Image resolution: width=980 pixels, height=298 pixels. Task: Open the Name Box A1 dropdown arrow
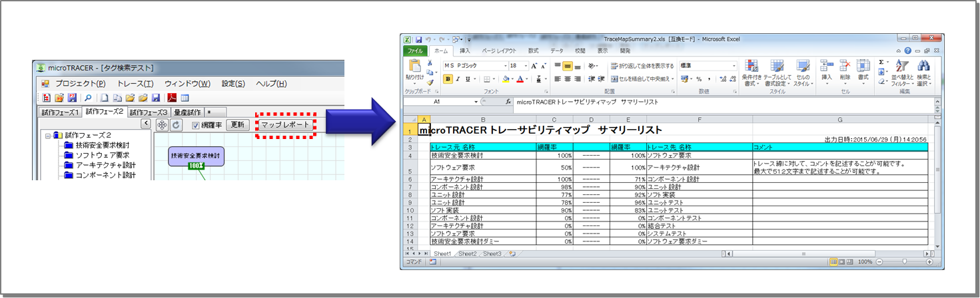pyautogui.click(x=476, y=102)
